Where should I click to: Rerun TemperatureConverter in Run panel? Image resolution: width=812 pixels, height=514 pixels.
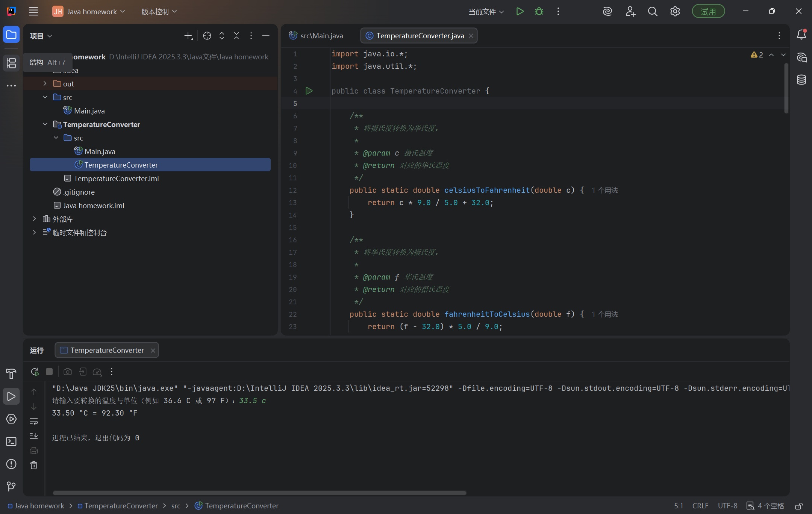35,372
